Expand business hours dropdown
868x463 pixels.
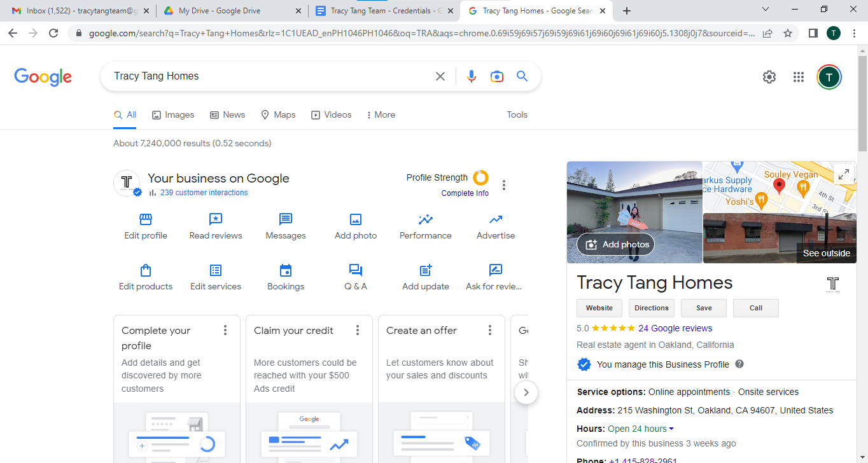pos(671,429)
